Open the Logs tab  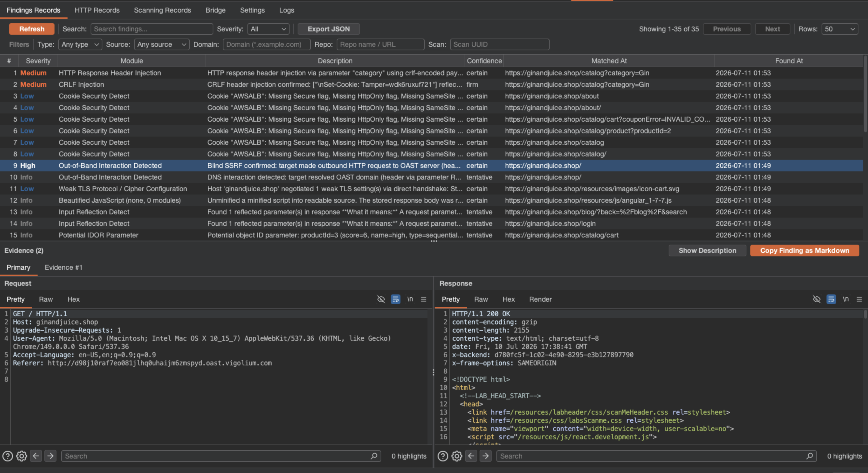[287, 10]
